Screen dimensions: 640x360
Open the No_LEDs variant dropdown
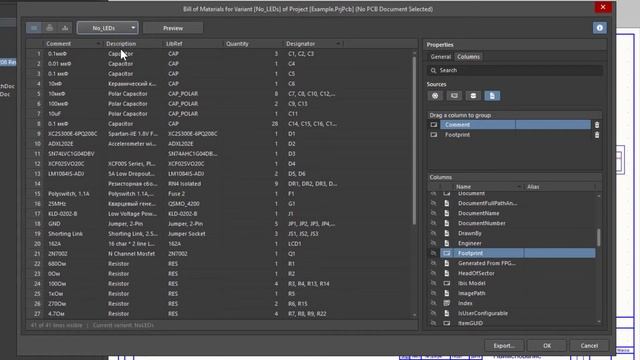(x=108, y=28)
